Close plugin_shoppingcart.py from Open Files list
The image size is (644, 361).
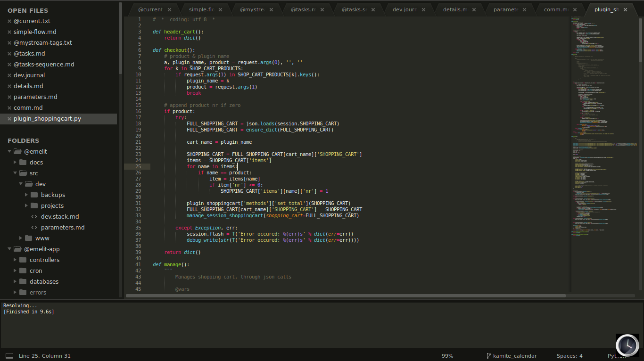8,118
